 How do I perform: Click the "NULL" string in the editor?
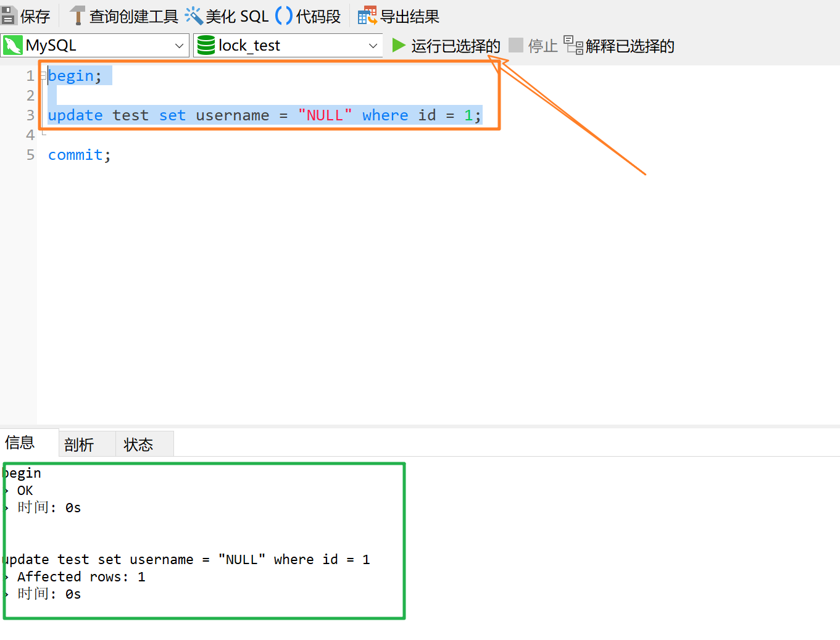(x=325, y=115)
